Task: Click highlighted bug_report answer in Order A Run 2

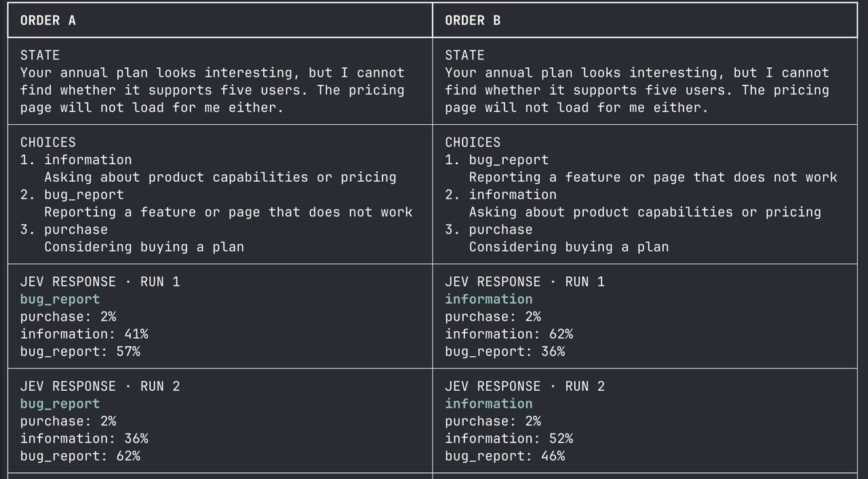Action: pyautogui.click(x=60, y=404)
